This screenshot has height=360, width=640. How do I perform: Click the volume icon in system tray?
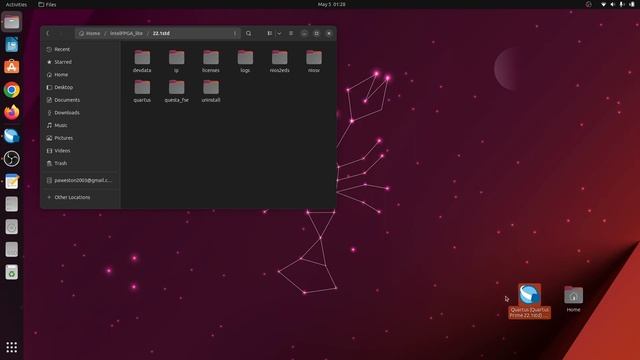(x=612, y=4)
